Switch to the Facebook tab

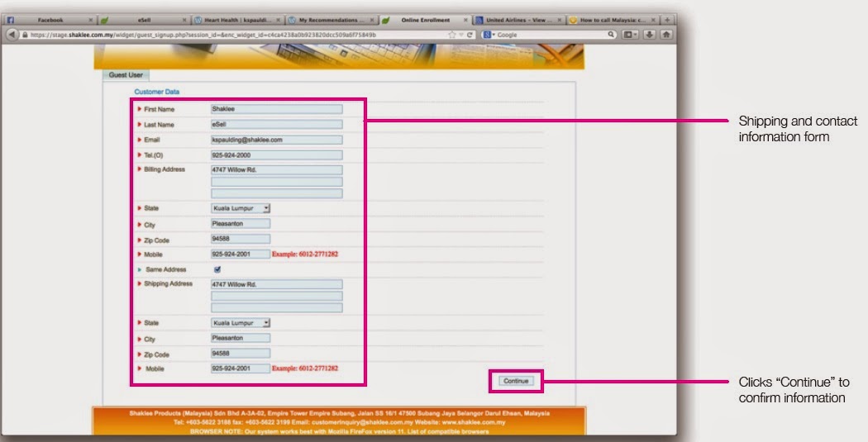click(50, 20)
